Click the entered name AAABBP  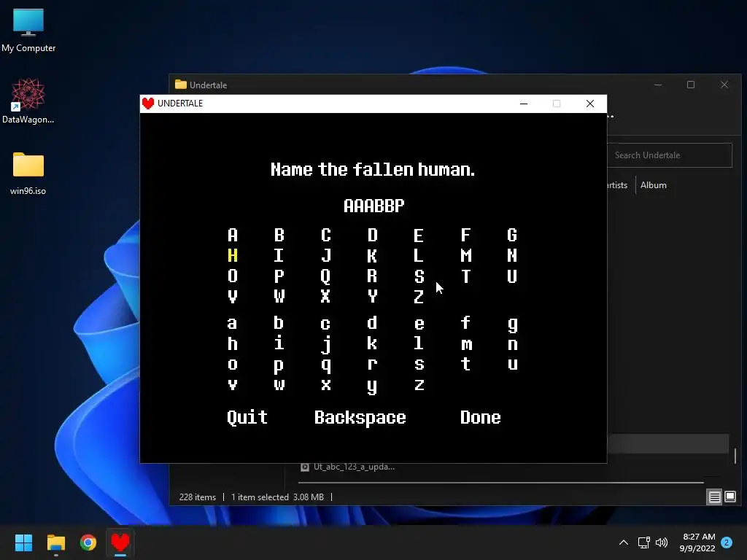pos(374,206)
